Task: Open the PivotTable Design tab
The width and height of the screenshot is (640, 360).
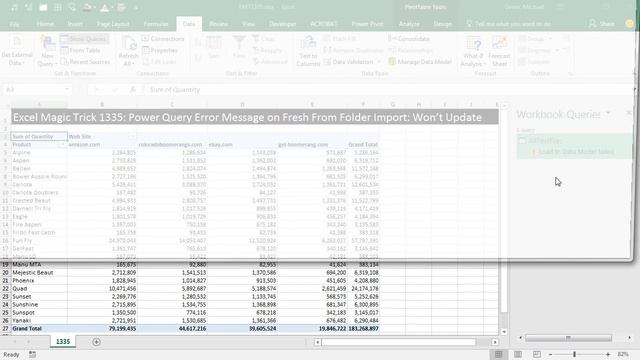Action: click(x=442, y=24)
